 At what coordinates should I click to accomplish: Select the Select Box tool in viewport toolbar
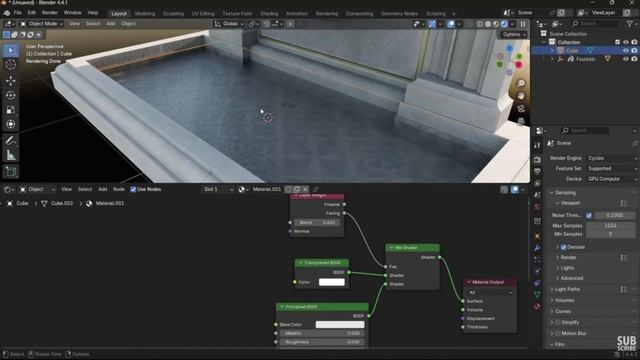click(11, 50)
